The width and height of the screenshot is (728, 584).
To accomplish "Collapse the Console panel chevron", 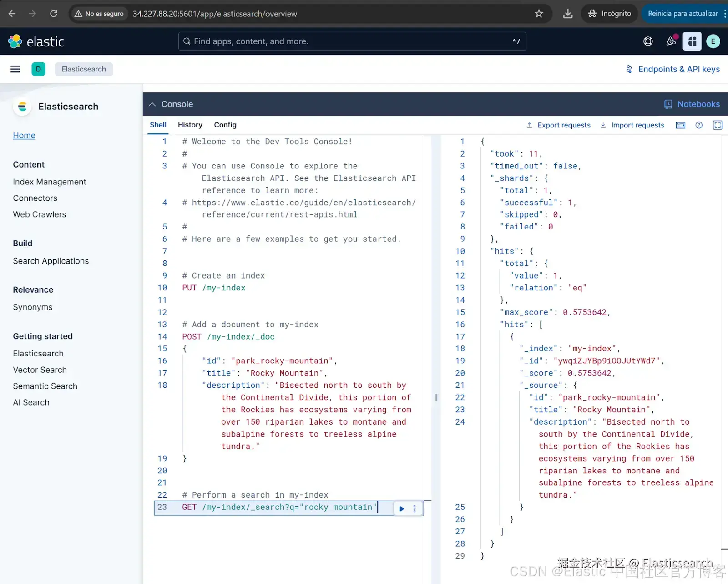I will click(x=152, y=104).
